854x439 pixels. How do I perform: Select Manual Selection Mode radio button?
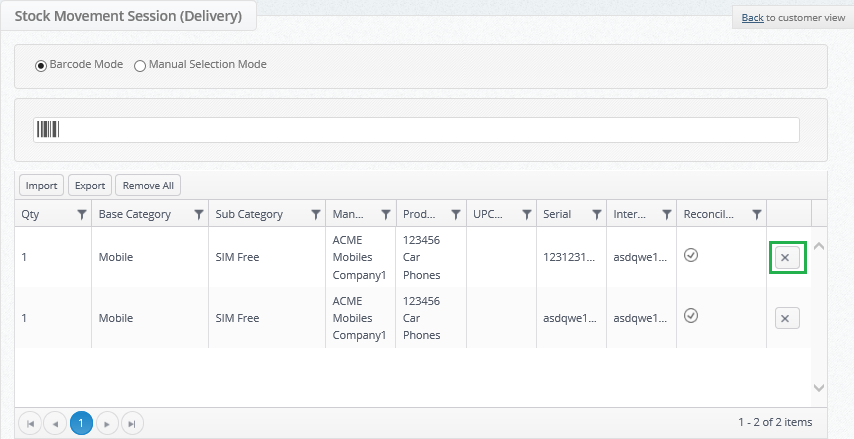click(140, 66)
